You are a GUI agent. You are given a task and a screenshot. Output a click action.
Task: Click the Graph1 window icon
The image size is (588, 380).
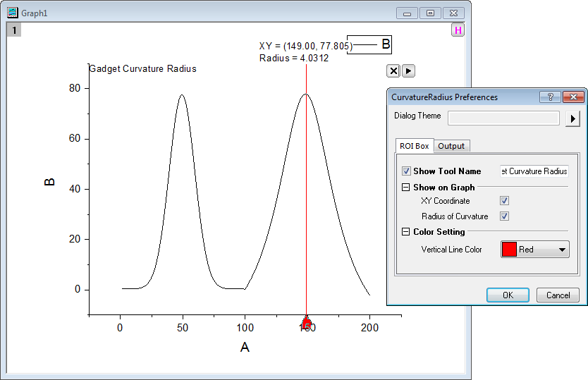tap(13, 13)
